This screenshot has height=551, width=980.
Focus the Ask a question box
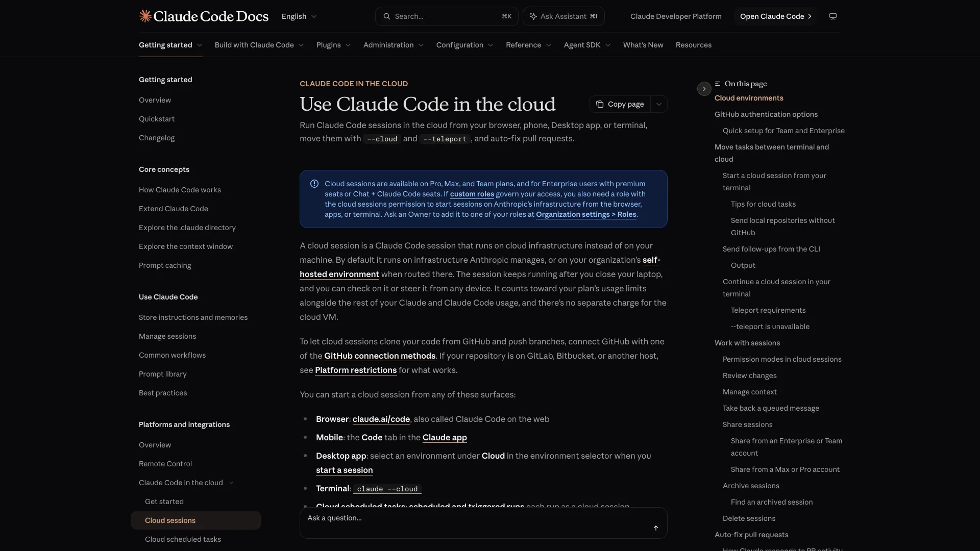pyautogui.click(x=483, y=523)
